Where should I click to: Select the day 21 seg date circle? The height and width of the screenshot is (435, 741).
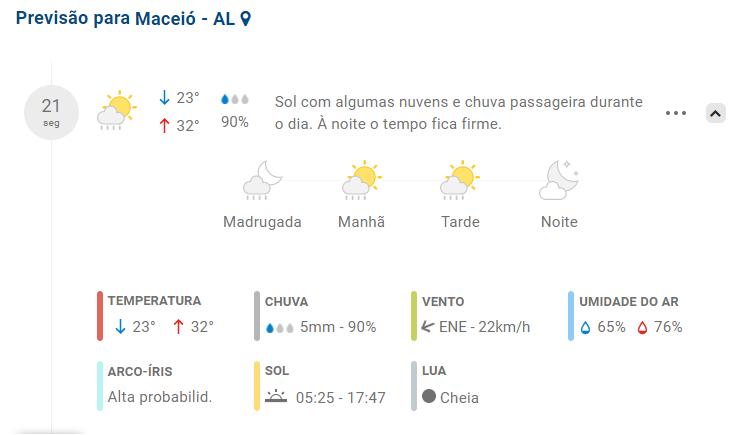tap(51, 112)
